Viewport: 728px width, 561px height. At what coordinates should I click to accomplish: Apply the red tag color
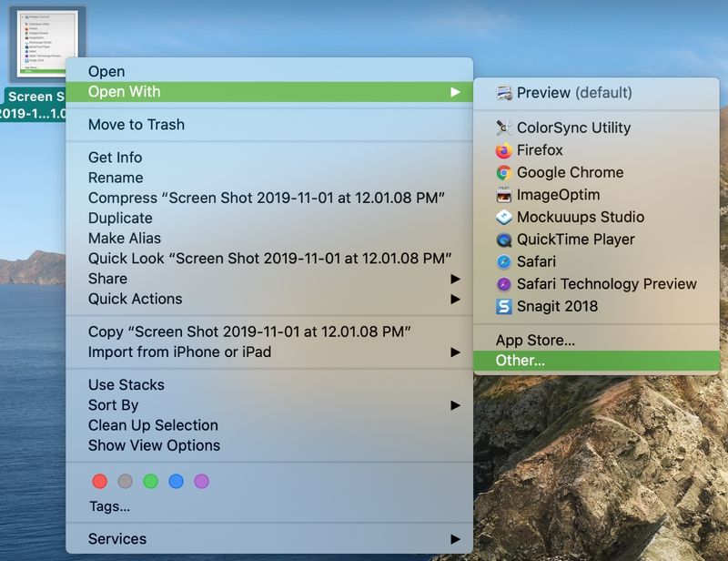pyautogui.click(x=99, y=482)
